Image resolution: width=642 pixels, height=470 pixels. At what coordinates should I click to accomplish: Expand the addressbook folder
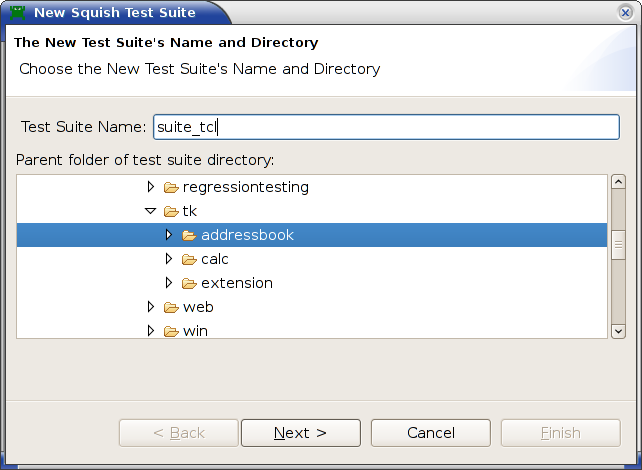click(x=169, y=235)
